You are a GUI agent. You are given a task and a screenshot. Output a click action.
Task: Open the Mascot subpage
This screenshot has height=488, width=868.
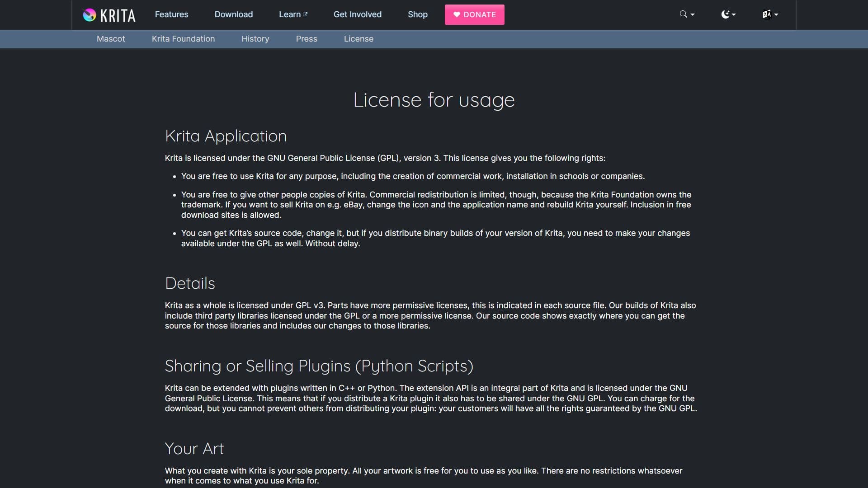coord(111,39)
